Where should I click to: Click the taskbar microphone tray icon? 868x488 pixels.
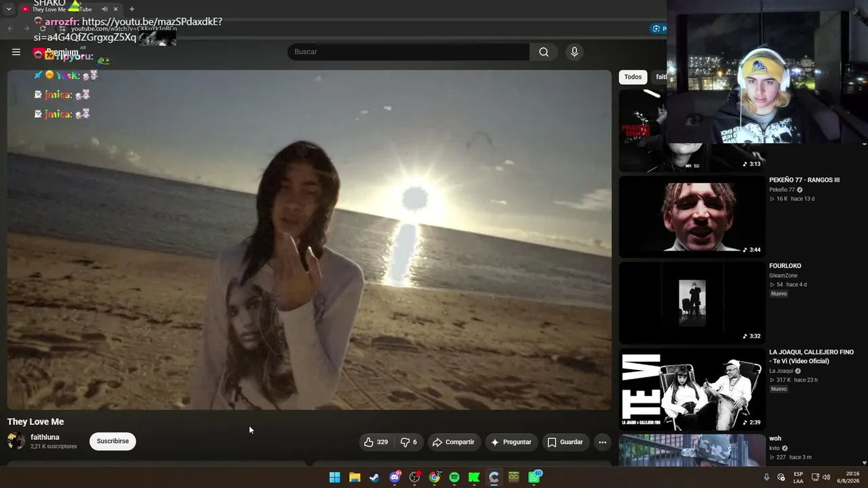(766, 477)
